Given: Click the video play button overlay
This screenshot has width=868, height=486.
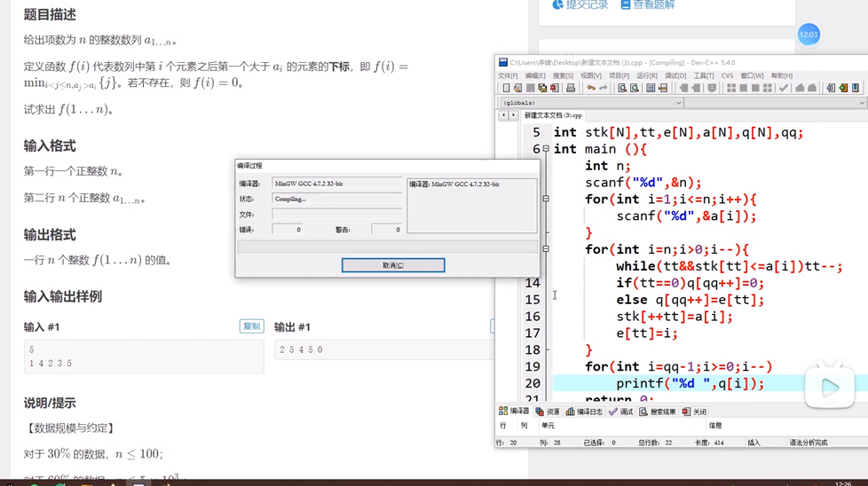Looking at the screenshot, I should (829, 387).
